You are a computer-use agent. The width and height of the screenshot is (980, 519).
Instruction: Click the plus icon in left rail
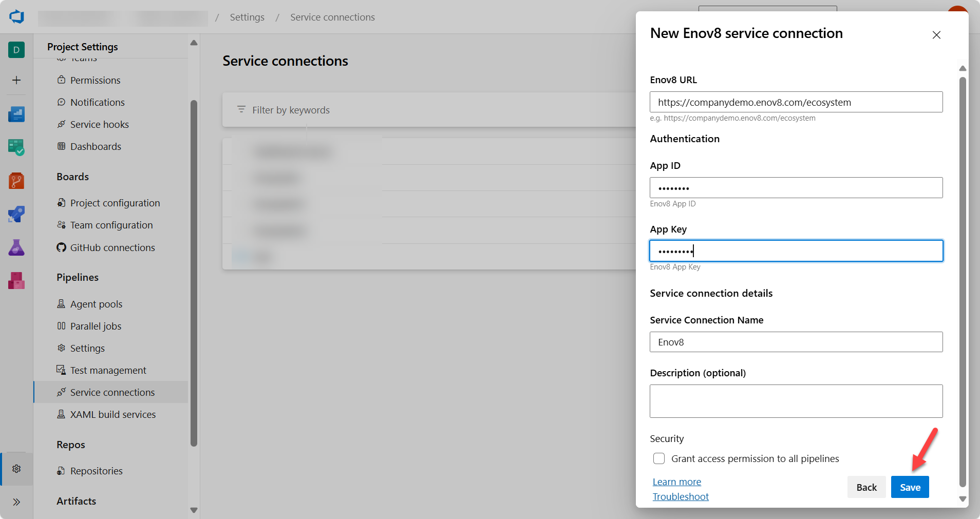(x=16, y=80)
